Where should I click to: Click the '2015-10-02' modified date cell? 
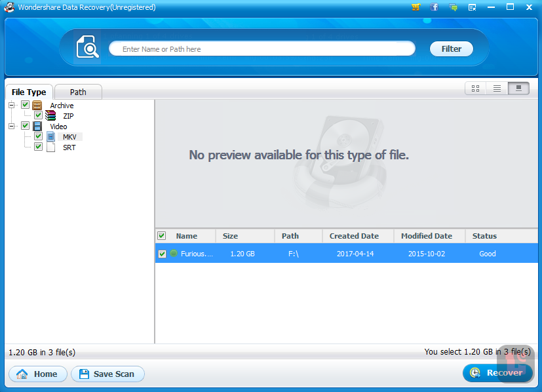tap(427, 254)
